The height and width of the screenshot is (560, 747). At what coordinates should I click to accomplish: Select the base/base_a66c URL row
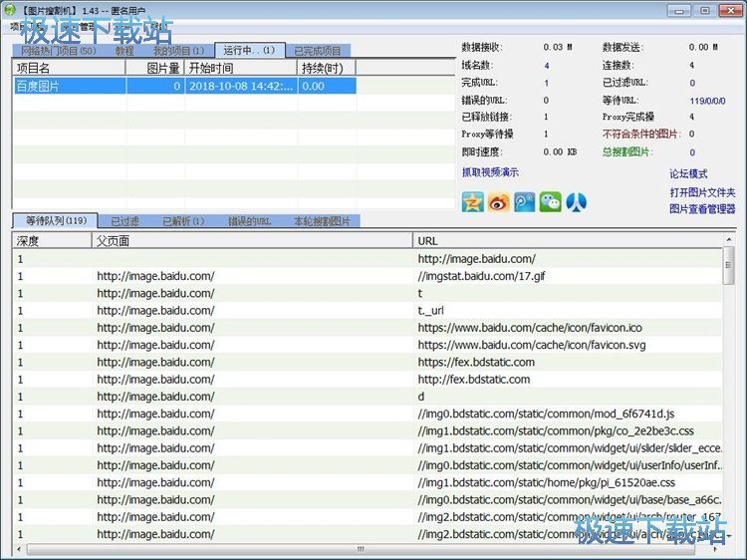click(x=368, y=499)
